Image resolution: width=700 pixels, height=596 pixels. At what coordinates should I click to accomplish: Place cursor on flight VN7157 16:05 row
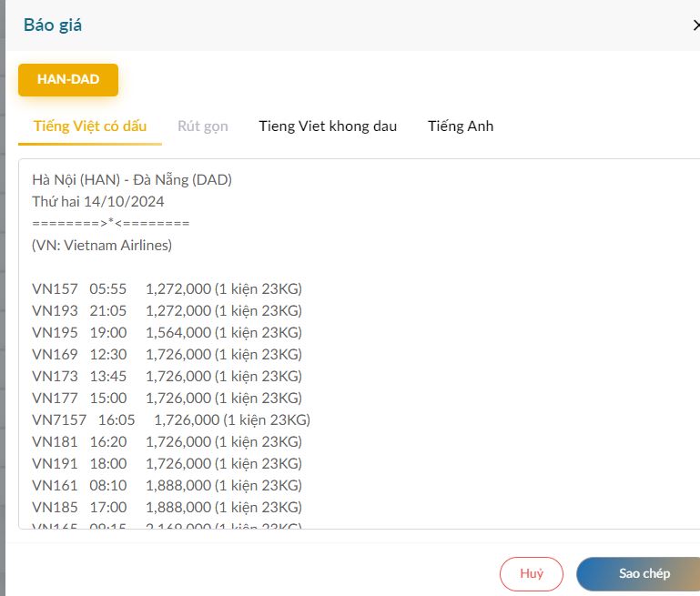click(x=171, y=419)
